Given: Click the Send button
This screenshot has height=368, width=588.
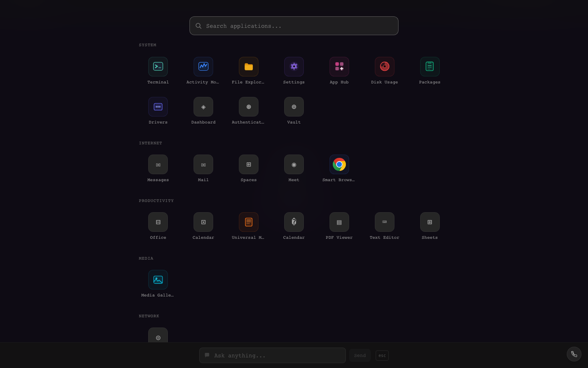Looking at the screenshot, I should tap(360, 355).
